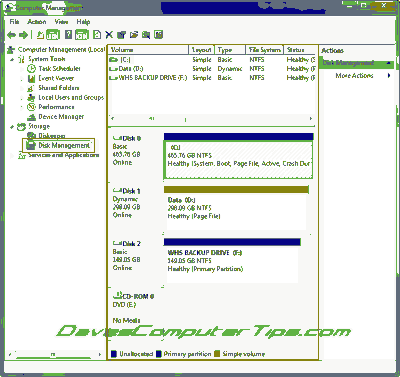
Task: Collapse the System Tools tree node
Action: tap(12, 59)
